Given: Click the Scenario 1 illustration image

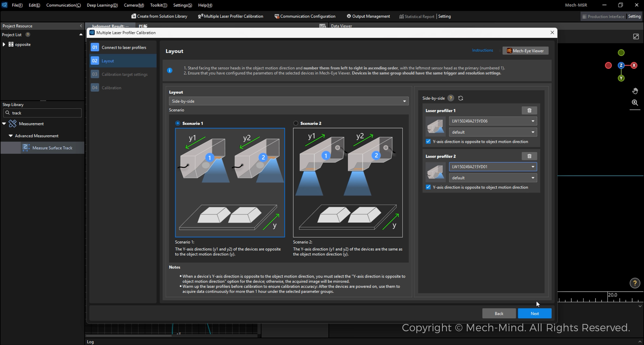Looking at the screenshot, I should [230, 183].
